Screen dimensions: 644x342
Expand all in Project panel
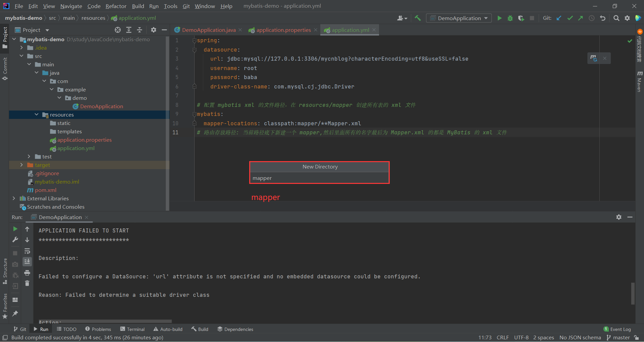(x=129, y=30)
